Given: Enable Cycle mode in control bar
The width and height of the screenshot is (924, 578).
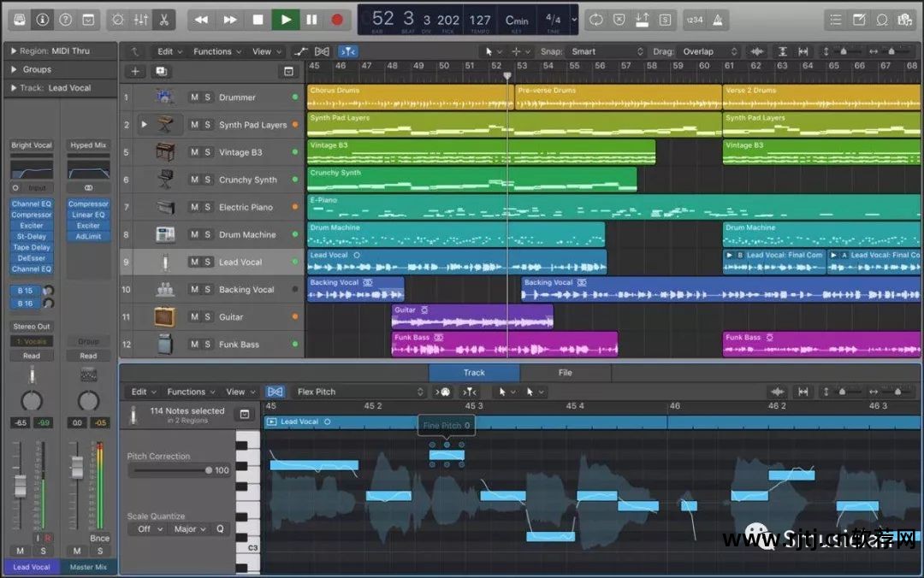Looking at the screenshot, I should click(595, 19).
